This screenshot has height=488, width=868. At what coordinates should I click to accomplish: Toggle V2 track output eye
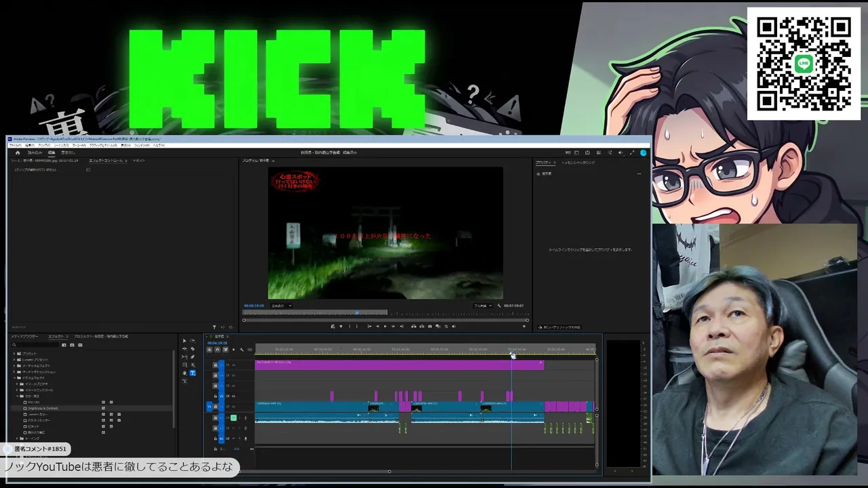(234, 396)
